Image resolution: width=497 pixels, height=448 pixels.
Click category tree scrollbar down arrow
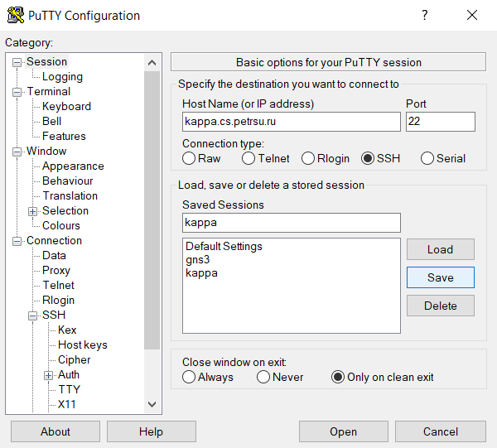point(152,404)
